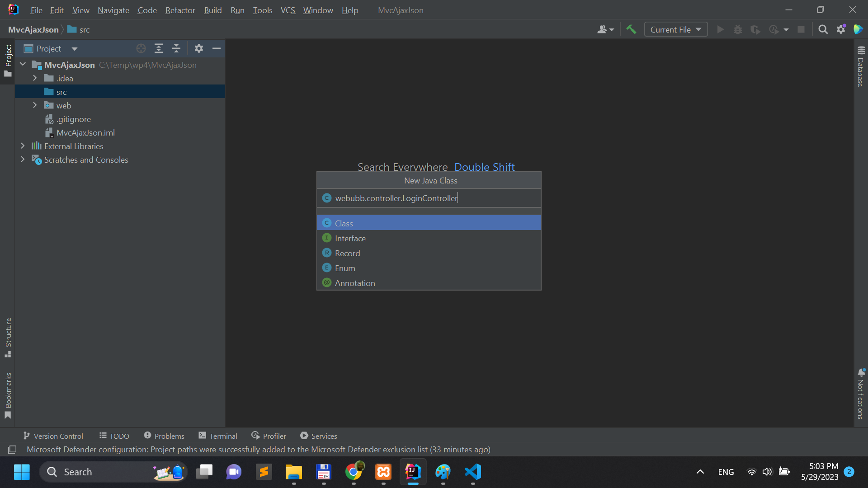
Task: Click the Debug bug icon
Action: pyautogui.click(x=738, y=29)
